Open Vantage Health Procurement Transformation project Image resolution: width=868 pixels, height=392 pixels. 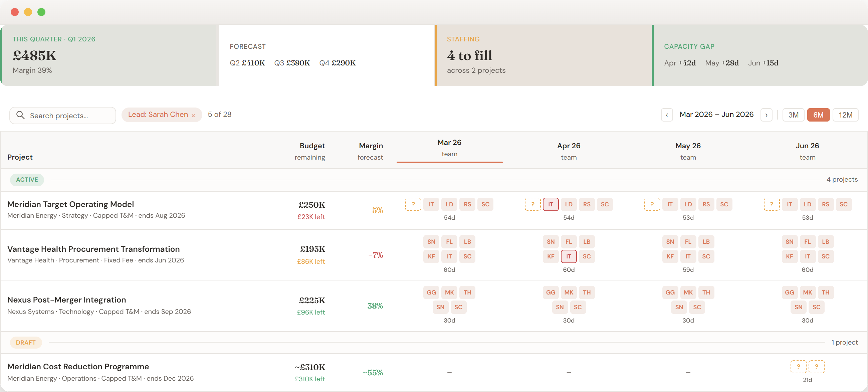point(93,249)
